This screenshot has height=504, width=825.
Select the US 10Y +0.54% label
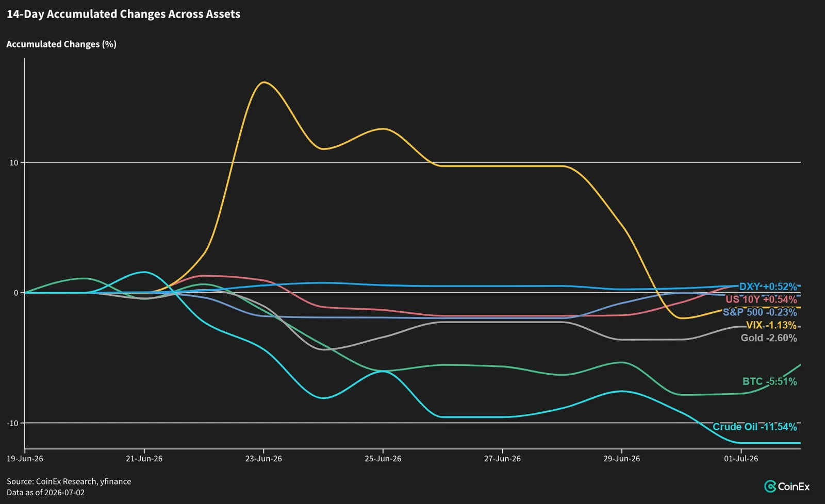[x=761, y=299]
